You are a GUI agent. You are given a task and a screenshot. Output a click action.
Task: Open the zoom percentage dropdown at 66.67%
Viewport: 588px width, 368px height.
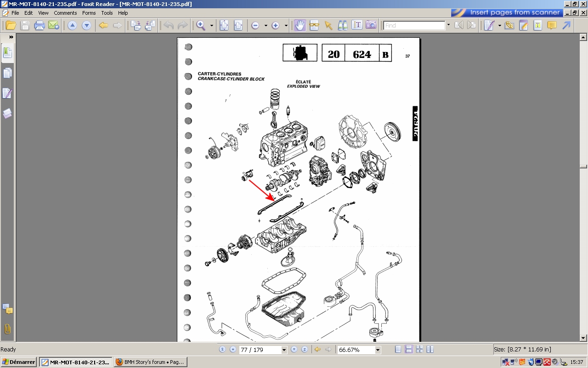point(378,350)
